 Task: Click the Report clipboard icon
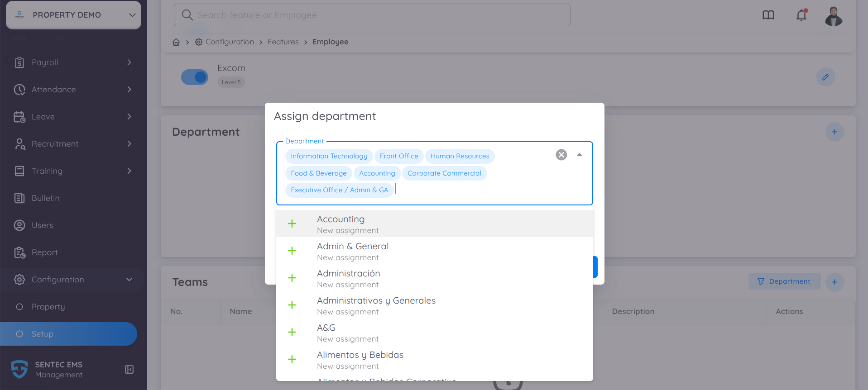tap(19, 252)
